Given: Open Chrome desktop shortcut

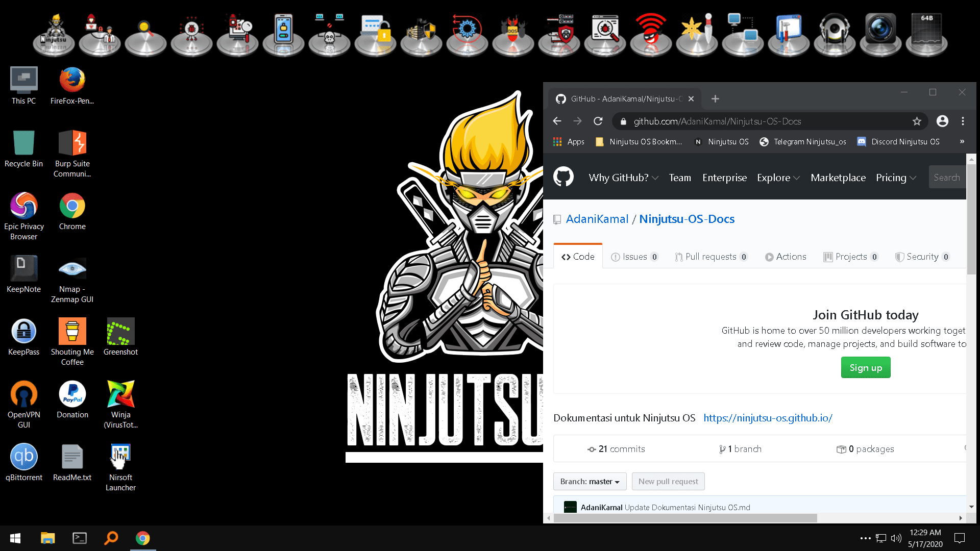Looking at the screenshot, I should 72,211.
